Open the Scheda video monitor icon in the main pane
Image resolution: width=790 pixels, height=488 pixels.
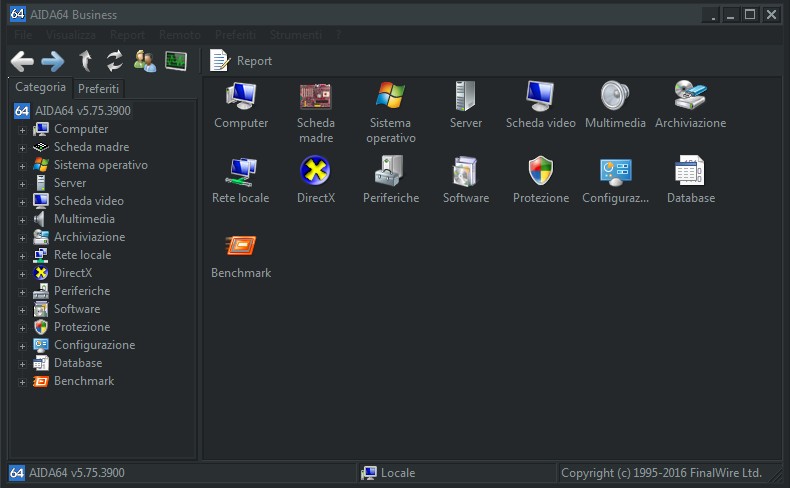point(541,96)
